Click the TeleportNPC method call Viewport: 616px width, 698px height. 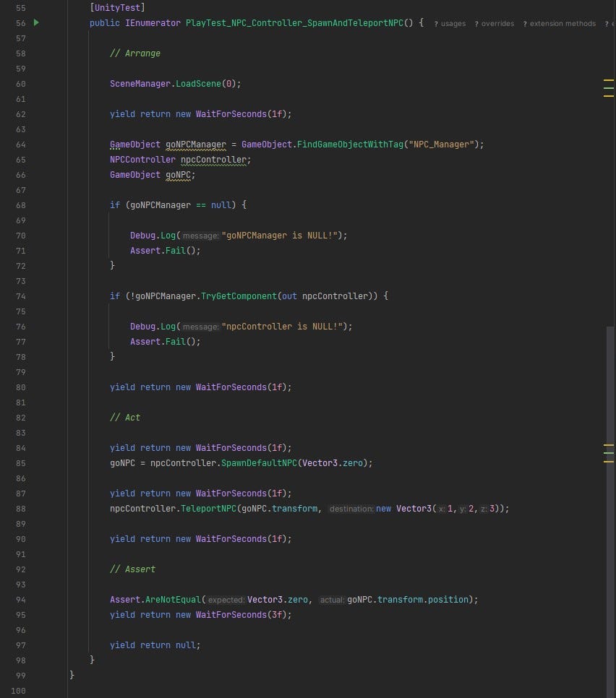point(208,509)
